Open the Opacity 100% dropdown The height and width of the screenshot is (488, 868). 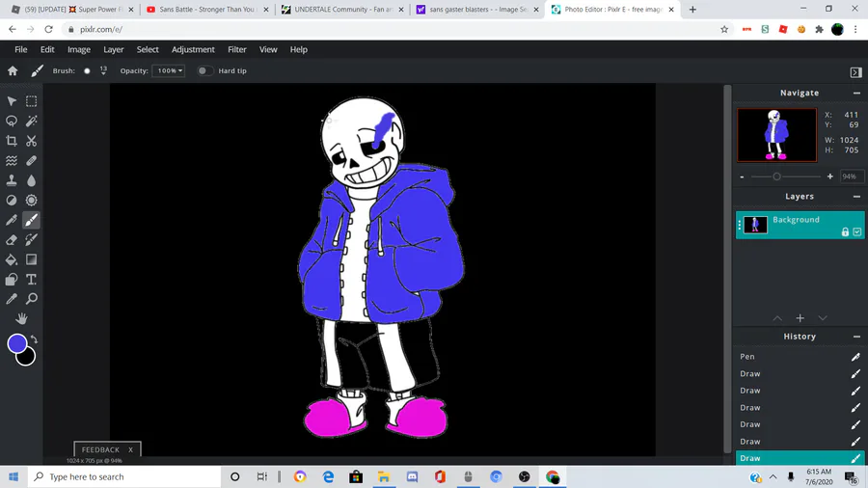(x=168, y=70)
